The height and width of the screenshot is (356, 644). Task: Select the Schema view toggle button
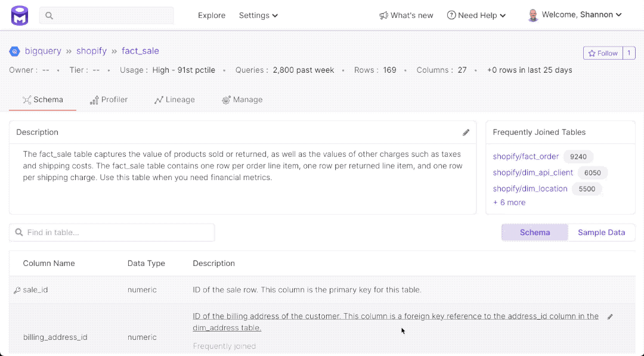pos(534,233)
